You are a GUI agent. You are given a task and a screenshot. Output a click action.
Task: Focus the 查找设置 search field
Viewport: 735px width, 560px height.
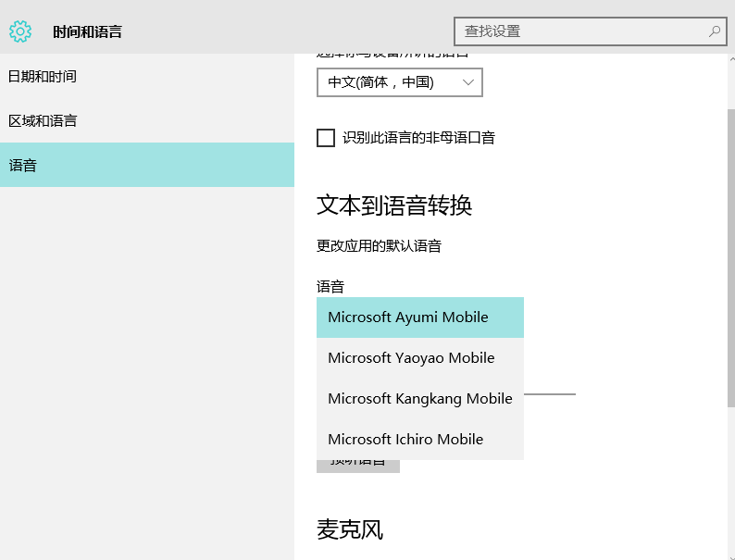[x=591, y=31]
